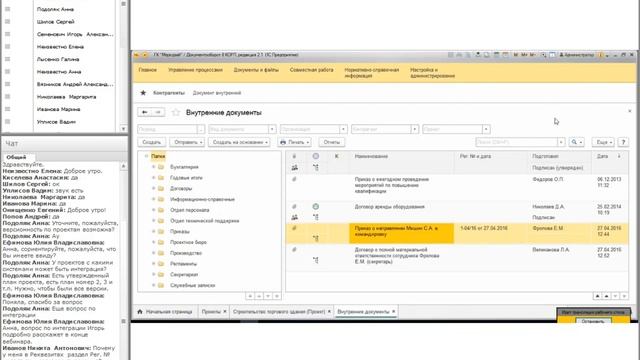Click paperclip icon of Договор аренды оборудования row
The image size is (640, 360).
[294, 207]
